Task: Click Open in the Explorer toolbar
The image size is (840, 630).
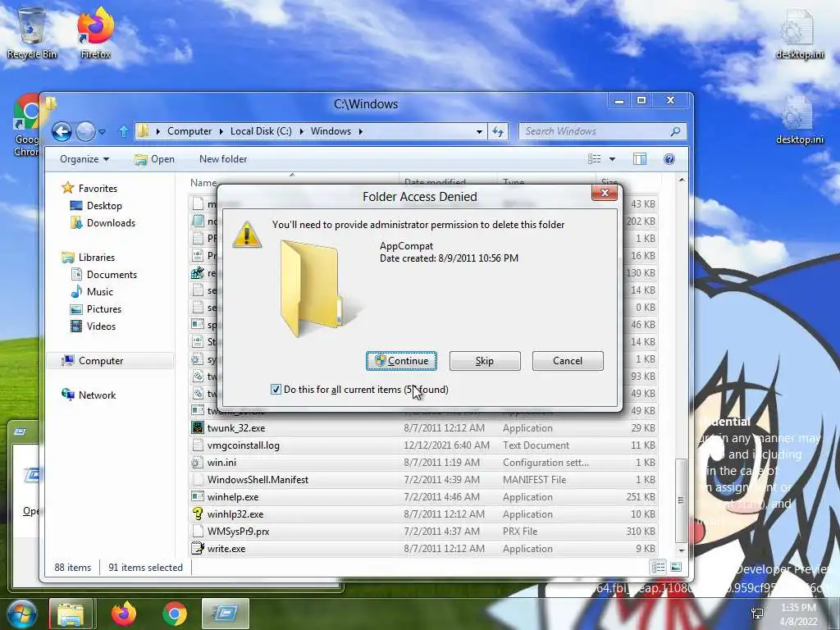Action: (154, 159)
